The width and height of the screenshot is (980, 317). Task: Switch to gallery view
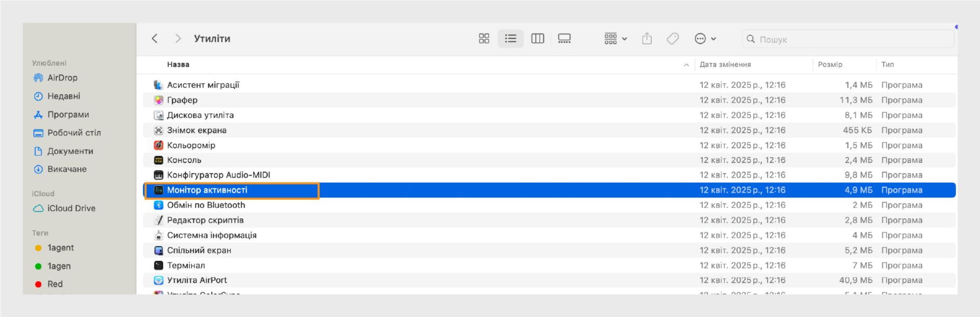click(x=564, y=39)
